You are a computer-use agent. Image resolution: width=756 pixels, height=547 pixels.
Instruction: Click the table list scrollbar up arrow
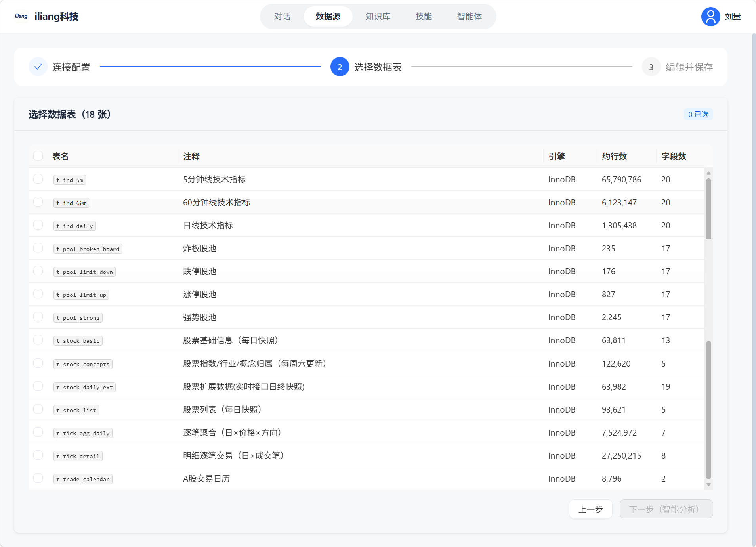pos(708,173)
